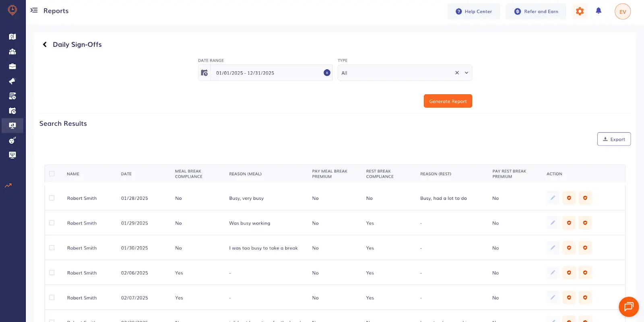Click the orange trending arrow sidebar icon
Screen dimensions: 644x322
tap(8, 185)
